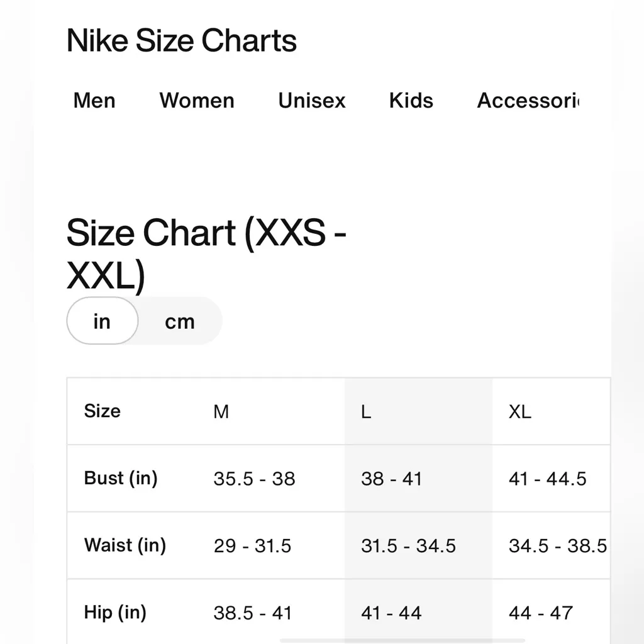Click the Waist (in) row label

coord(125,545)
